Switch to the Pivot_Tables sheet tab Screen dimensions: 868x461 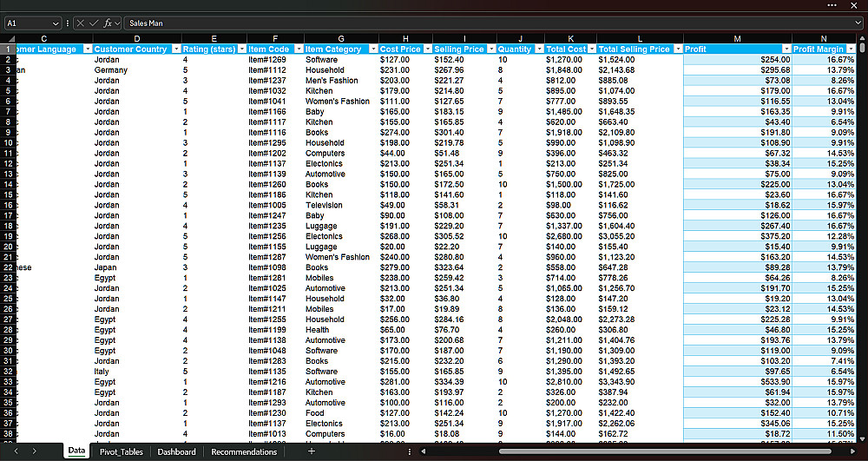[122, 451]
